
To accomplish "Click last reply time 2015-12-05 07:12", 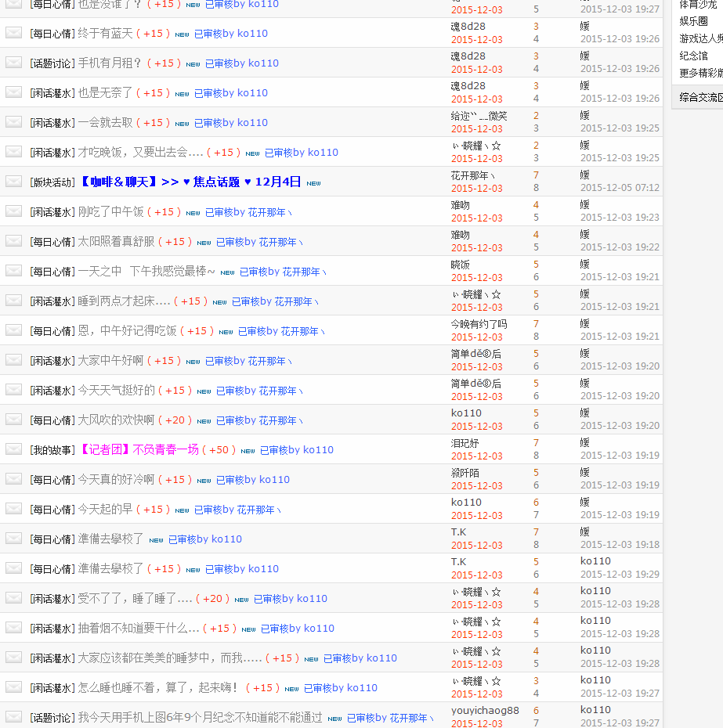I will pyautogui.click(x=620, y=188).
